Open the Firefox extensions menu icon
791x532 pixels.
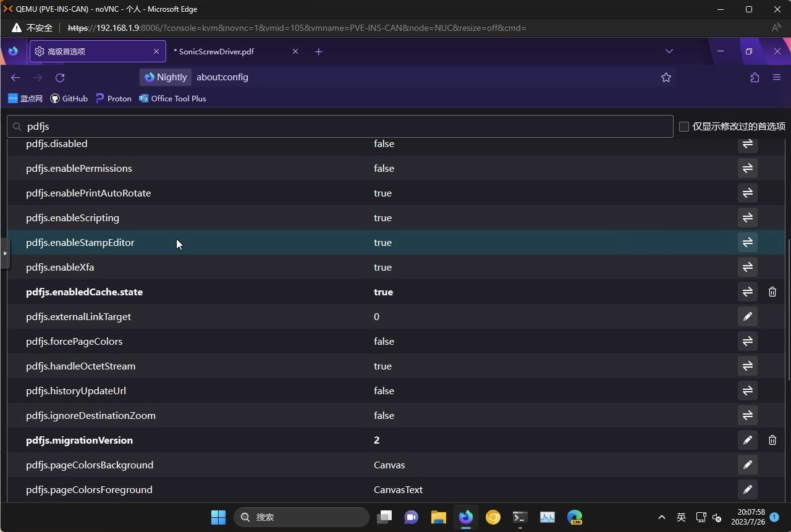(x=755, y=77)
